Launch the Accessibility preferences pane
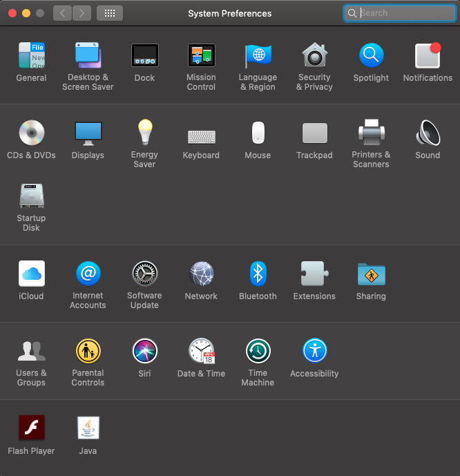Viewport: 460px width, 476px height. [x=314, y=352]
